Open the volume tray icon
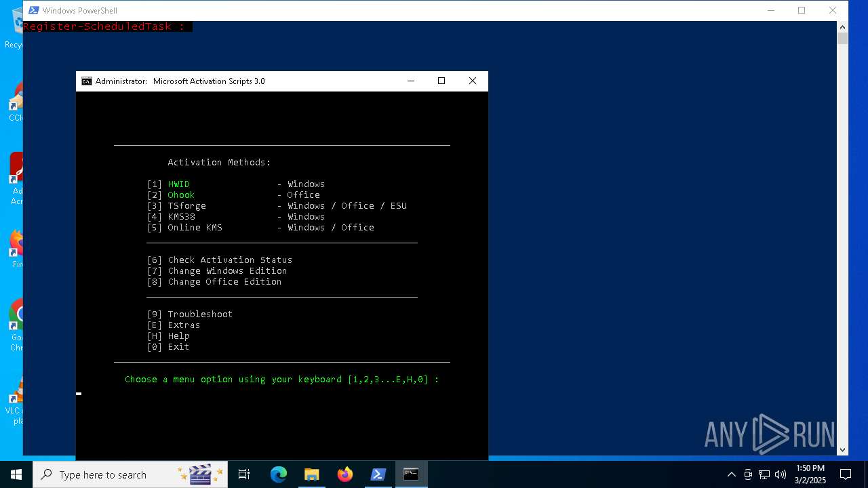 pos(780,474)
